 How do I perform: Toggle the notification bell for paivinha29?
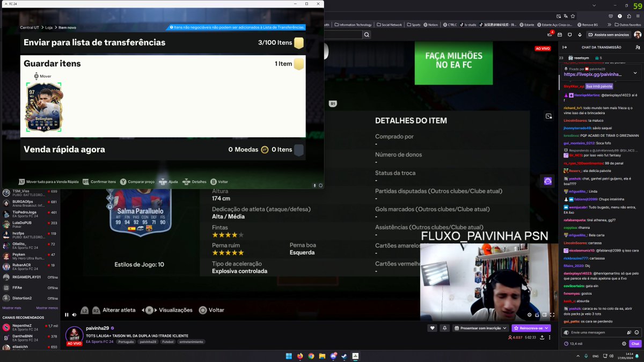click(444, 328)
